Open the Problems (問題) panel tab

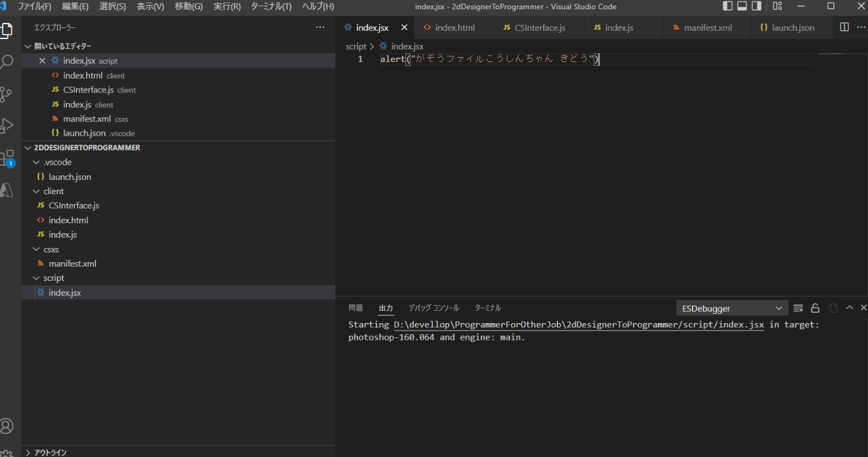pos(356,308)
